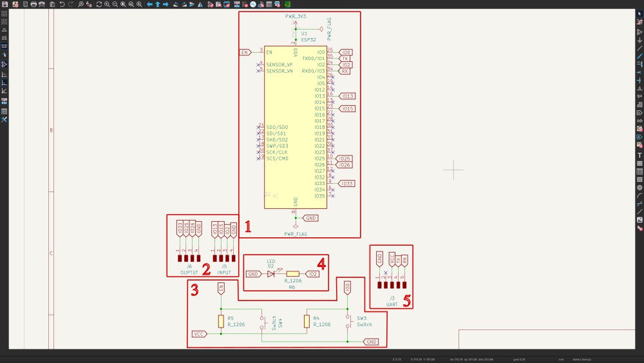
Task: Open the Find tool in the top toolbar
Action: (81, 4)
